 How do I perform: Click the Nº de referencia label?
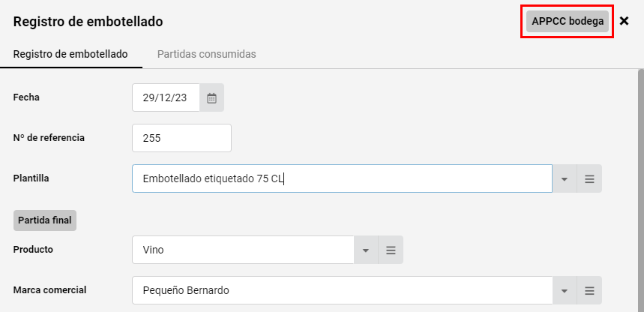click(x=49, y=138)
